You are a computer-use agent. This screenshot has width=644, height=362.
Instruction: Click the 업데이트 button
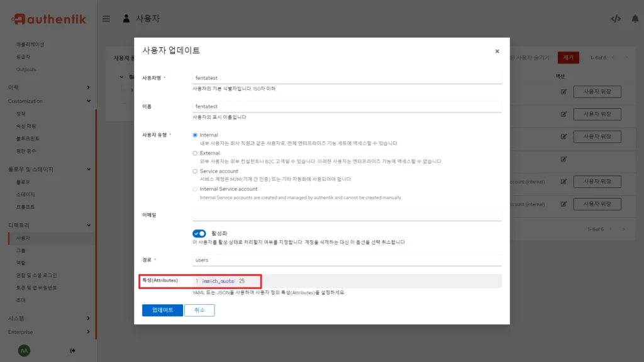tap(162, 310)
